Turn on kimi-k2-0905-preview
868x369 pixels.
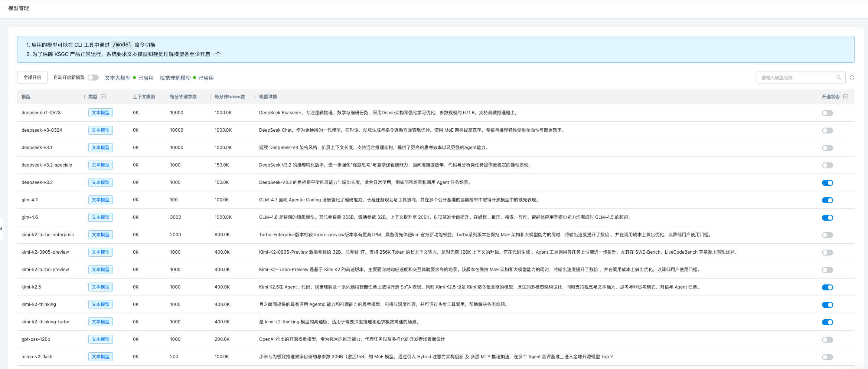[828, 253]
